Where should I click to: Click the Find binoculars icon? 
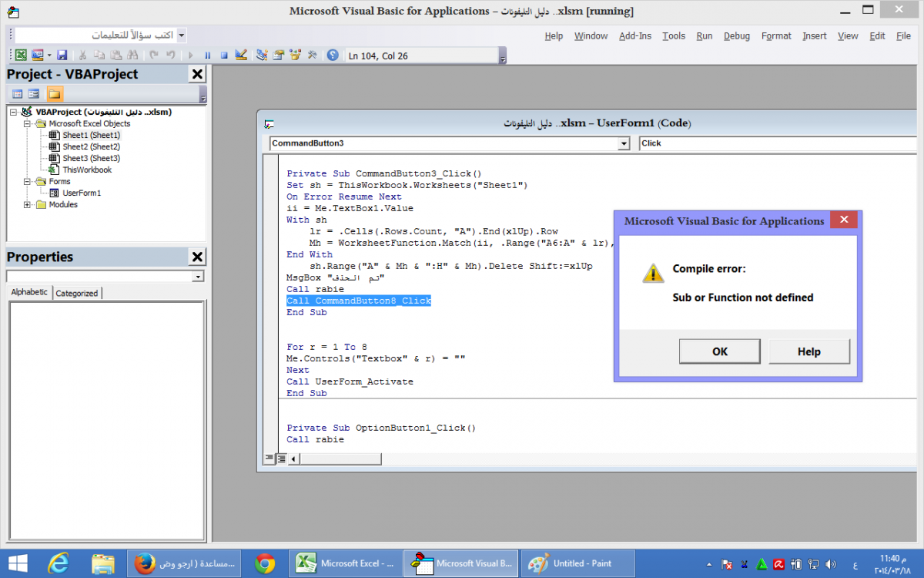pyautogui.click(x=132, y=55)
